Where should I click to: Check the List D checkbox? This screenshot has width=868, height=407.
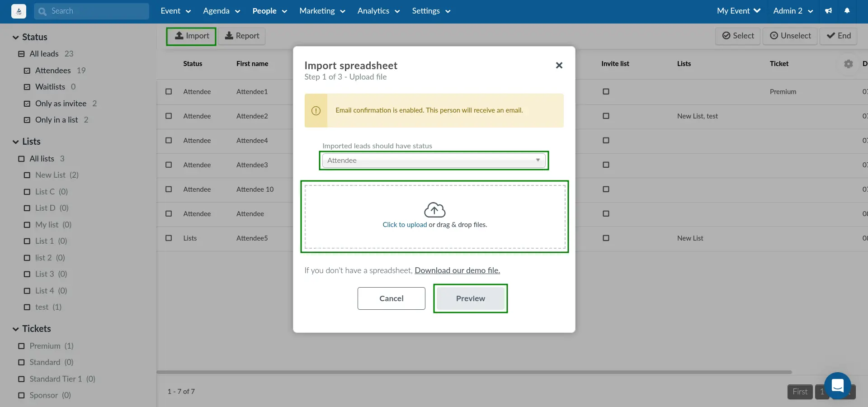point(27,208)
